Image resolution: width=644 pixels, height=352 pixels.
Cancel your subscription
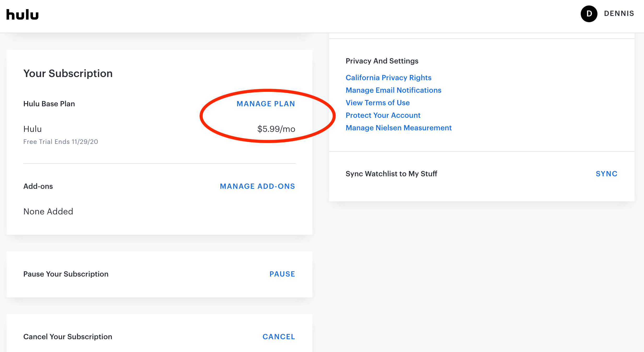point(279,337)
